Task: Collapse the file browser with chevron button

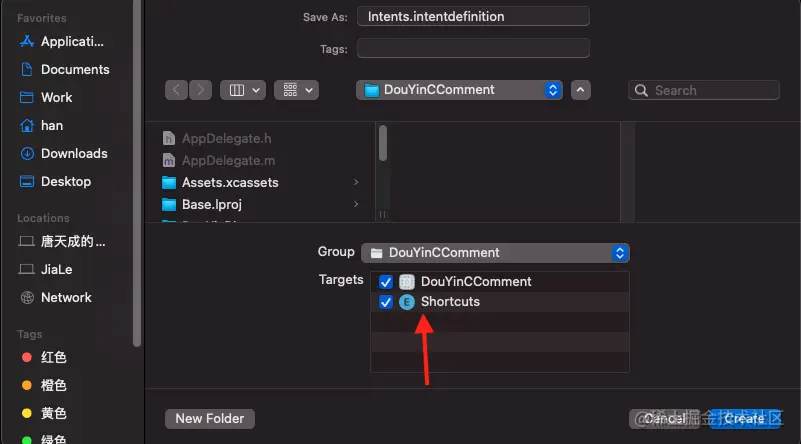Action: tap(581, 90)
